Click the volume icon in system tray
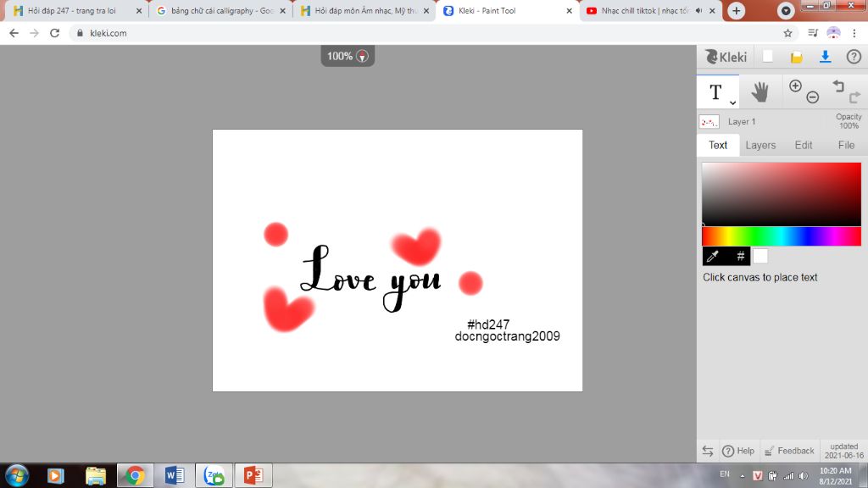Image resolution: width=868 pixels, height=488 pixels. [804, 476]
